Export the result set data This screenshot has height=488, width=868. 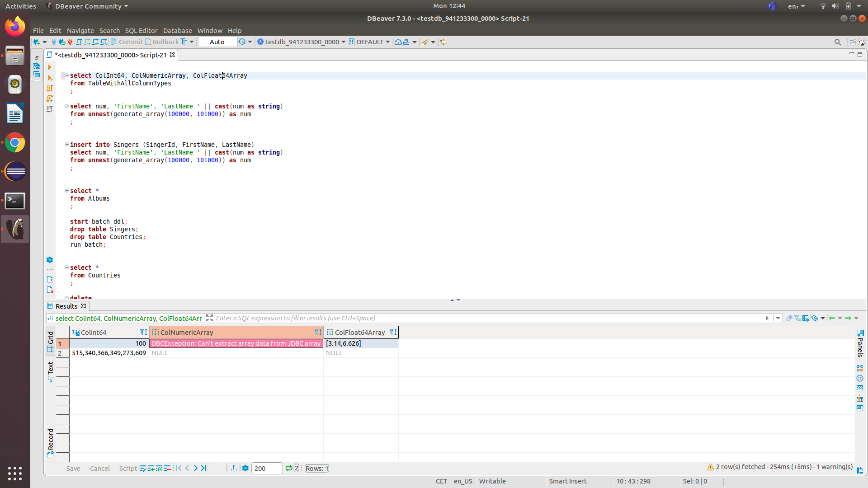234,468
